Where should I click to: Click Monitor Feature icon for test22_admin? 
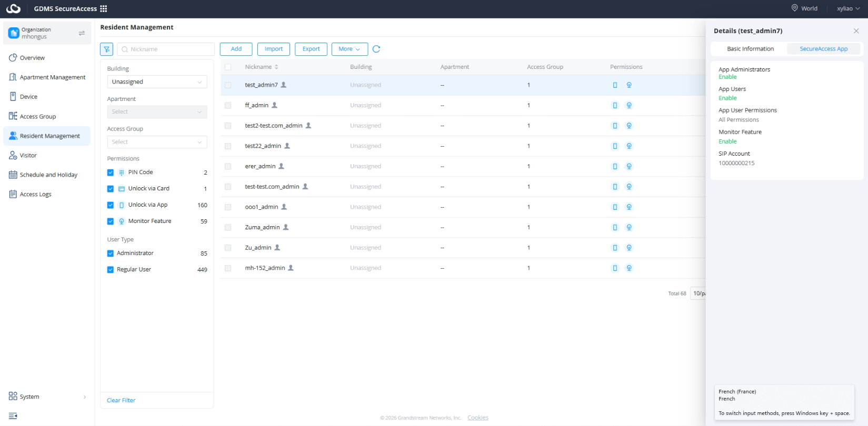[629, 146]
